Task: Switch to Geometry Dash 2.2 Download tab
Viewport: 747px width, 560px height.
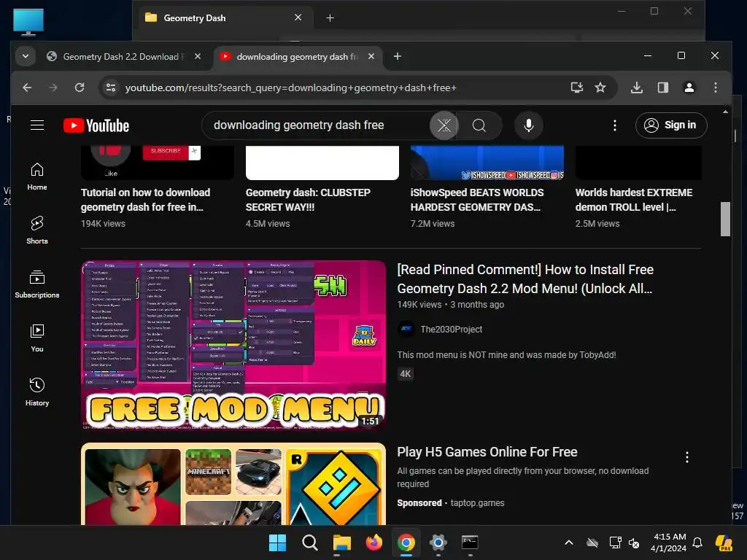Action: [125, 57]
